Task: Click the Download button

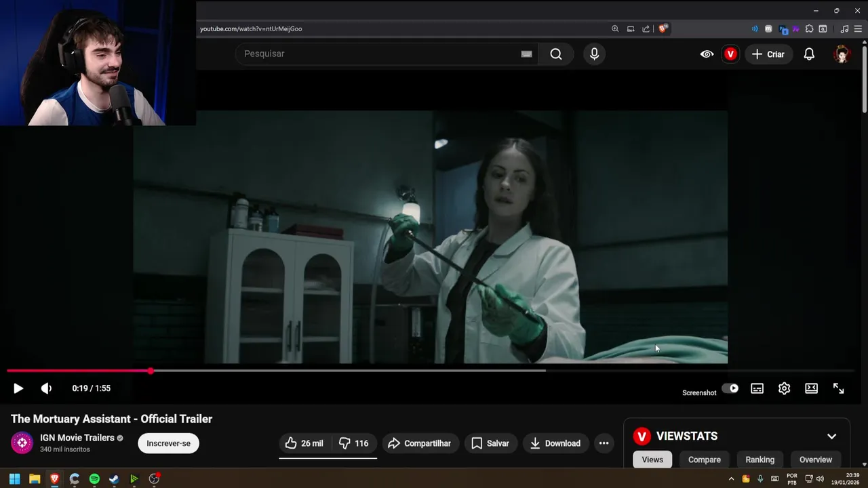Action: [555, 443]
